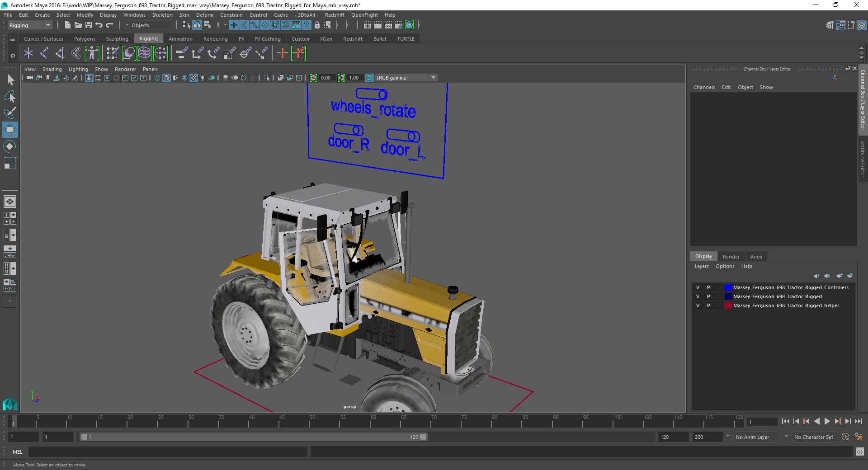Open the Layers menu in layer editor
This screenshot has height=470, width=868.
pyautogui.click(x=702, y=266)
